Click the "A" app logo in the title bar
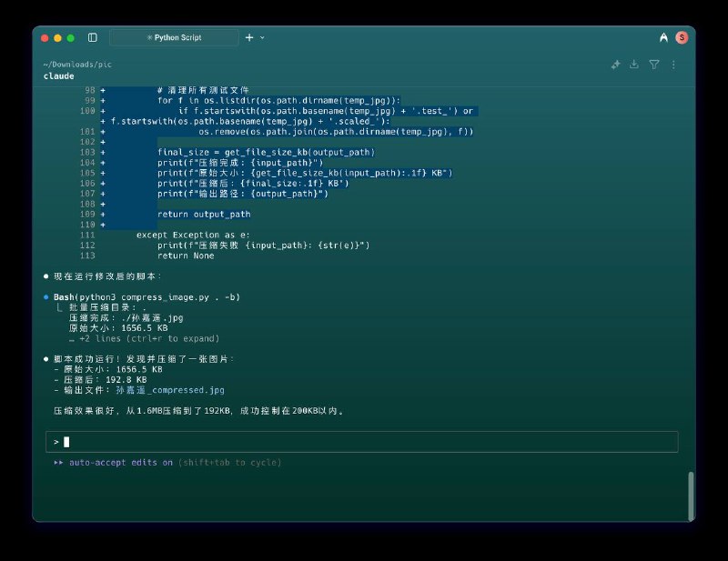The height and width of the screenshot is (561, 728). pos(663,37)
